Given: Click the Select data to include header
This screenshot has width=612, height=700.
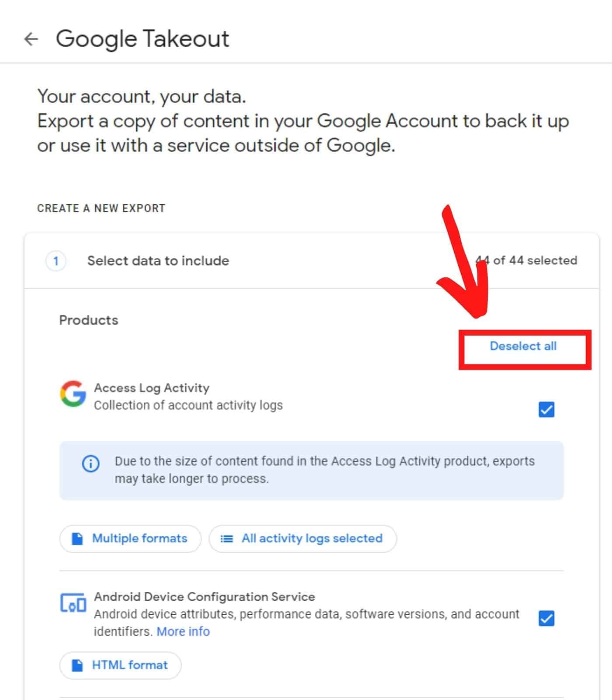Looking at the screenshot, I should (x=158, y=261).
